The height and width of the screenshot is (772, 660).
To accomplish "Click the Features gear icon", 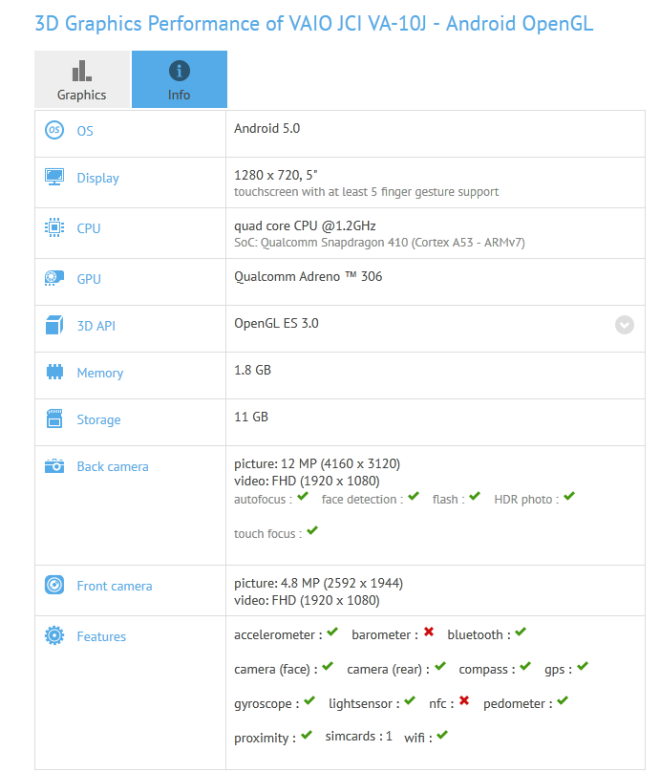I will (x=54, y=636).
